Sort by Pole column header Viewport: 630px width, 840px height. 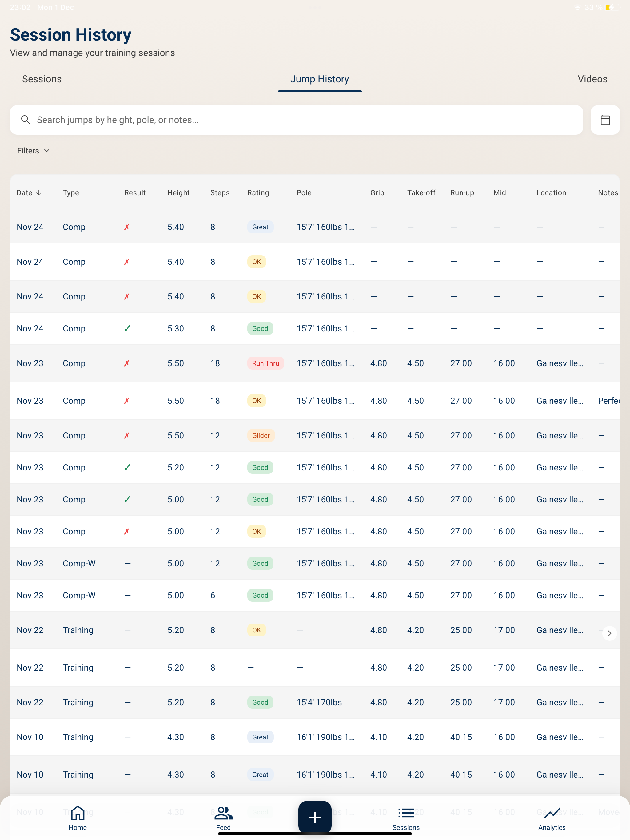[x=304, y=193]
